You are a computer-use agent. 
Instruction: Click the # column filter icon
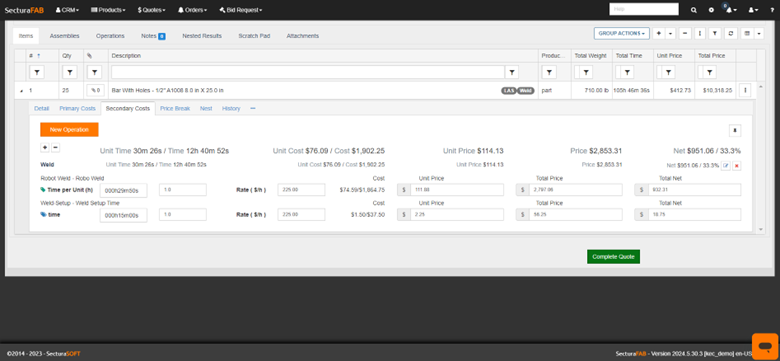(x=37, y=72)
